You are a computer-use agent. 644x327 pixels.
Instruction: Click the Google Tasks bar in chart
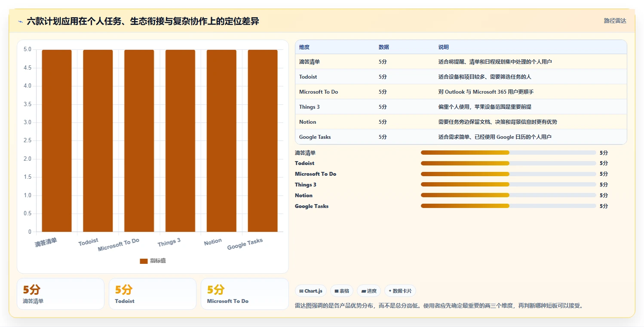pyautogui.click(x=263, y=141)
